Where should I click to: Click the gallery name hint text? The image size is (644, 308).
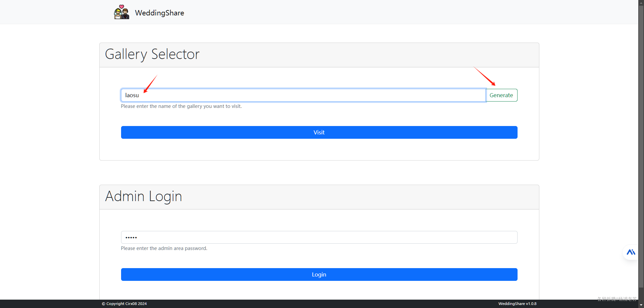point(181,106)
